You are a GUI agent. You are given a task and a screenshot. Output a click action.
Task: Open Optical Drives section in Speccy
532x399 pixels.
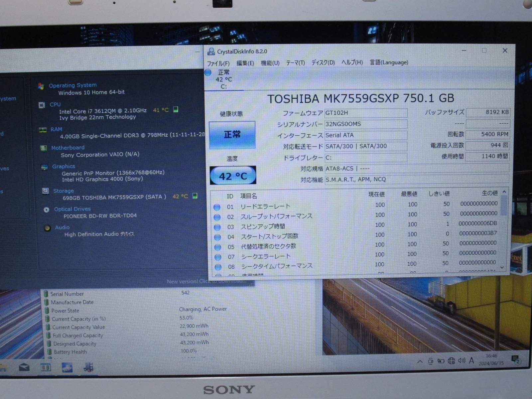click(72, 209)
